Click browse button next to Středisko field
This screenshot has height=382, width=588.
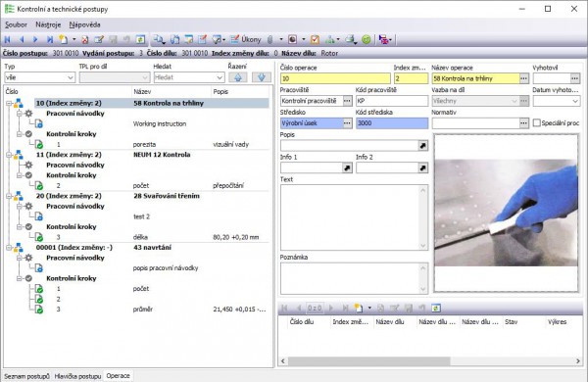[347, 123]
